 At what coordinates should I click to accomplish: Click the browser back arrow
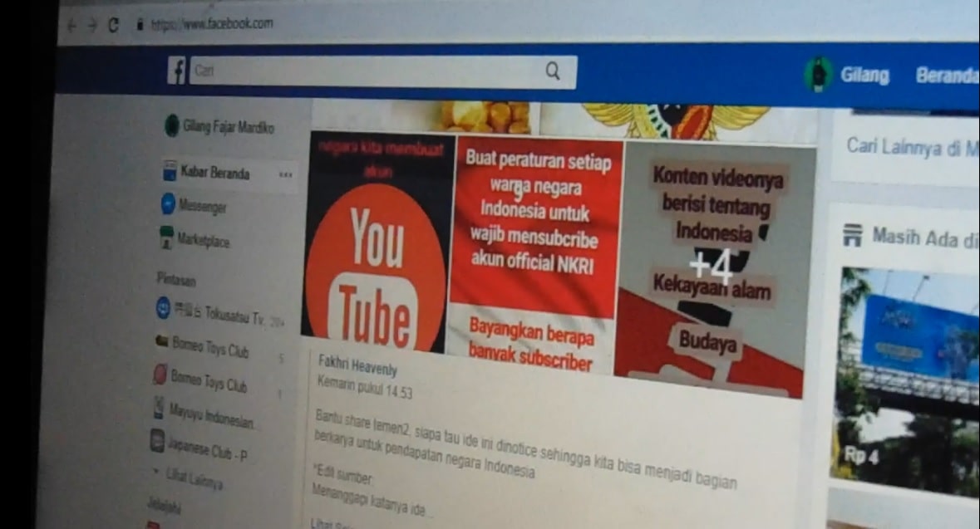[x=71, y=26]
